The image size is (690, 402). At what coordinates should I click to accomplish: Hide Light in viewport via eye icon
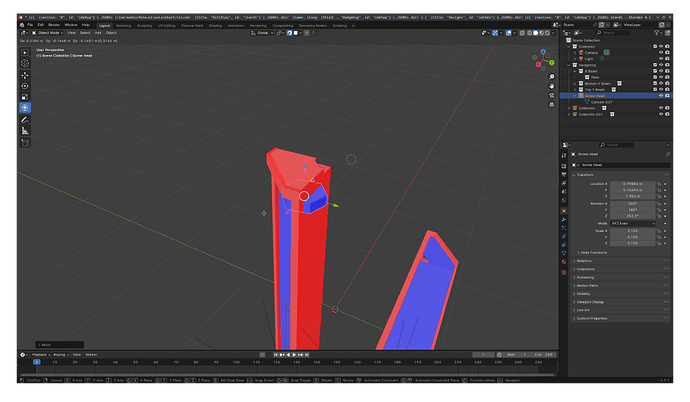click(x=661, y=58)
